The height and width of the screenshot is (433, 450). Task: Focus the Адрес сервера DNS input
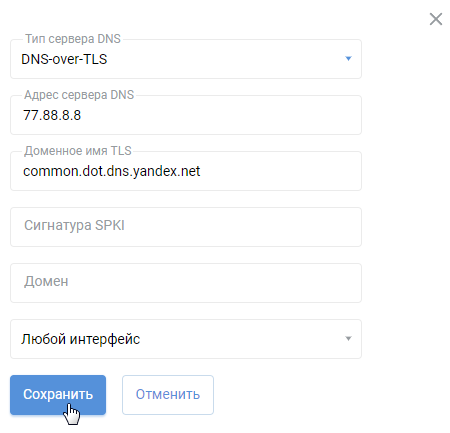click(186, 115)
